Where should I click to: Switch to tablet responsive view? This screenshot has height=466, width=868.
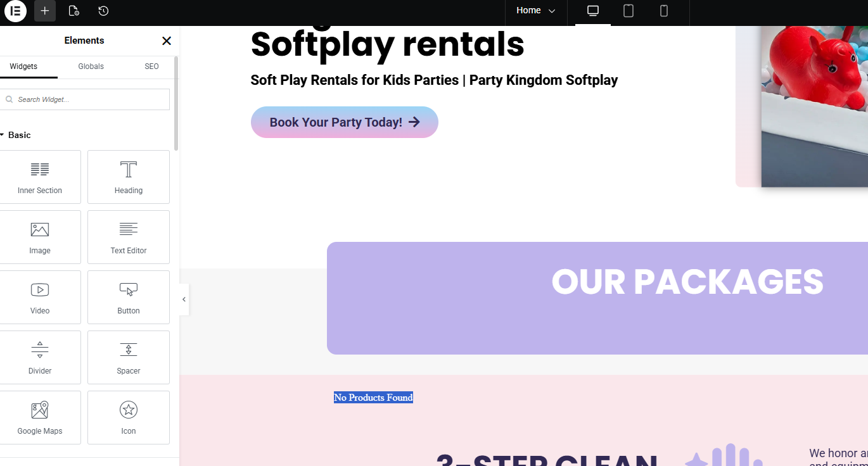[629, 11]
